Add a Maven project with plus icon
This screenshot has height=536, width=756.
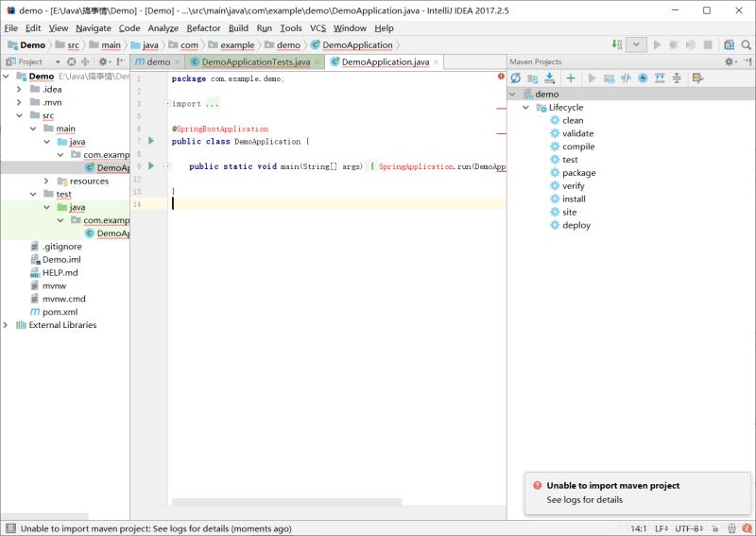pos(571,78)
